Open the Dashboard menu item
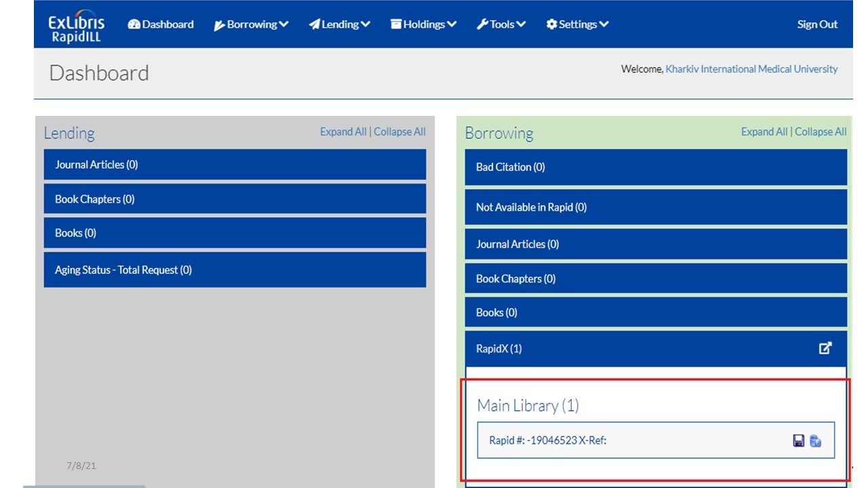 161,24
